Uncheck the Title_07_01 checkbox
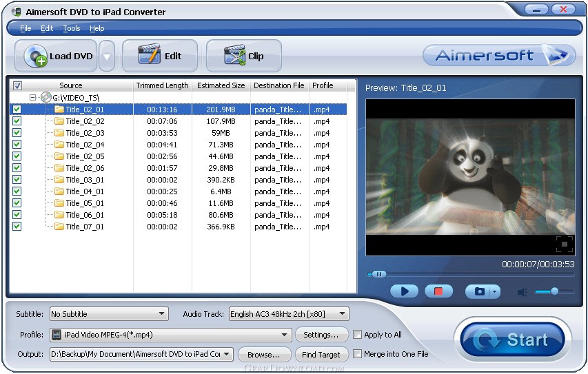This screenshot has width=588, height=374. tap(17, 227)
